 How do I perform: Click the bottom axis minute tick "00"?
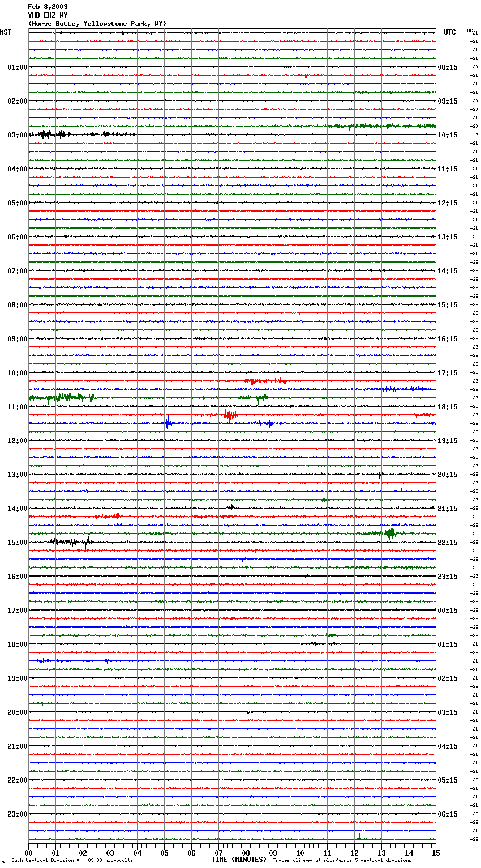(28, 853)
